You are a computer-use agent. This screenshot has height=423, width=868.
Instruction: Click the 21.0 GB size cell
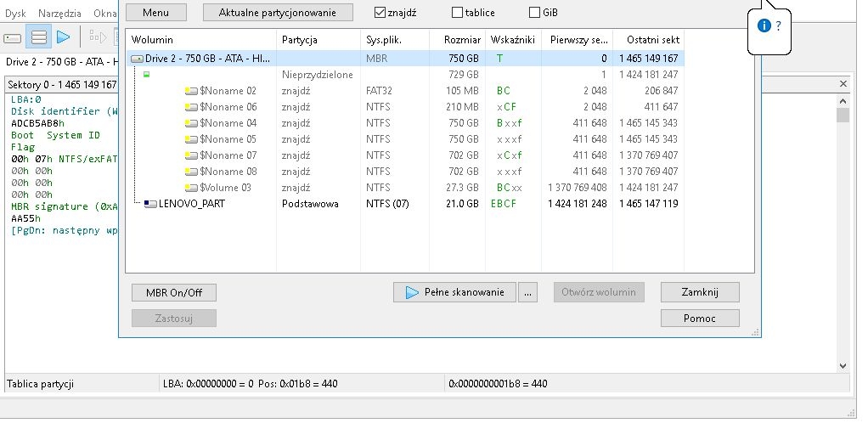(462, 204)
